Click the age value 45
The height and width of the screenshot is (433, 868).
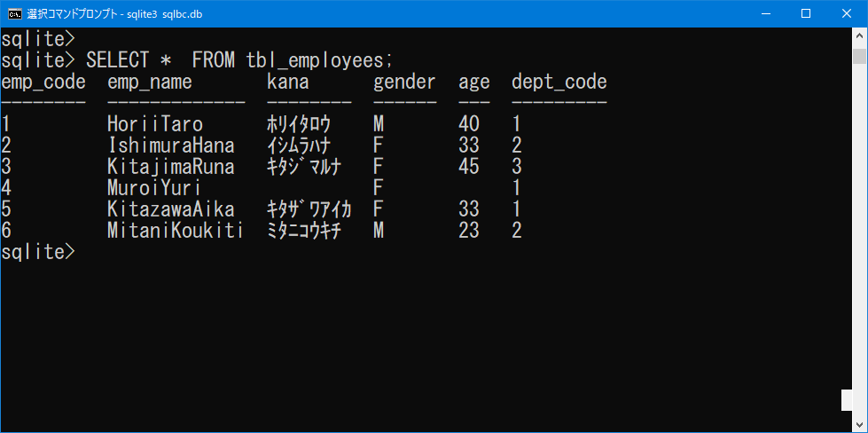click(x=469, y=167)
